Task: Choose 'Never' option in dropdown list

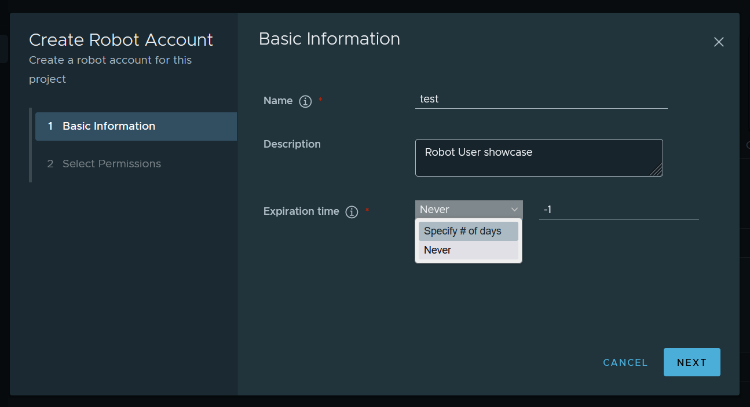Action: coord(468,250)
